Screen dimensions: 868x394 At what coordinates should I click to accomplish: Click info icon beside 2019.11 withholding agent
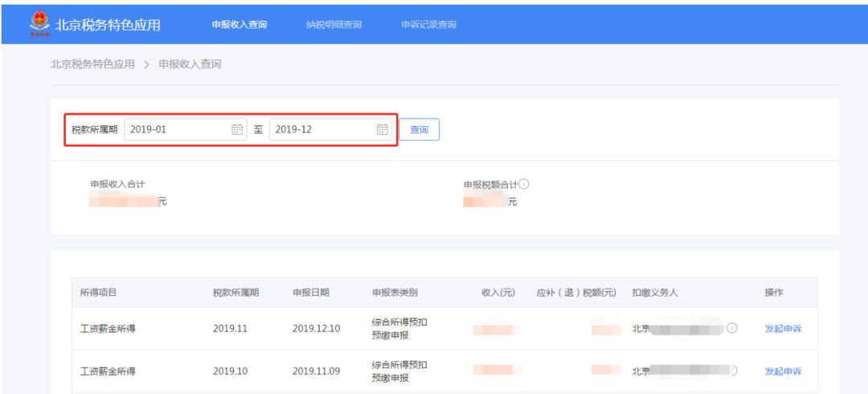[x=732, y=328]
